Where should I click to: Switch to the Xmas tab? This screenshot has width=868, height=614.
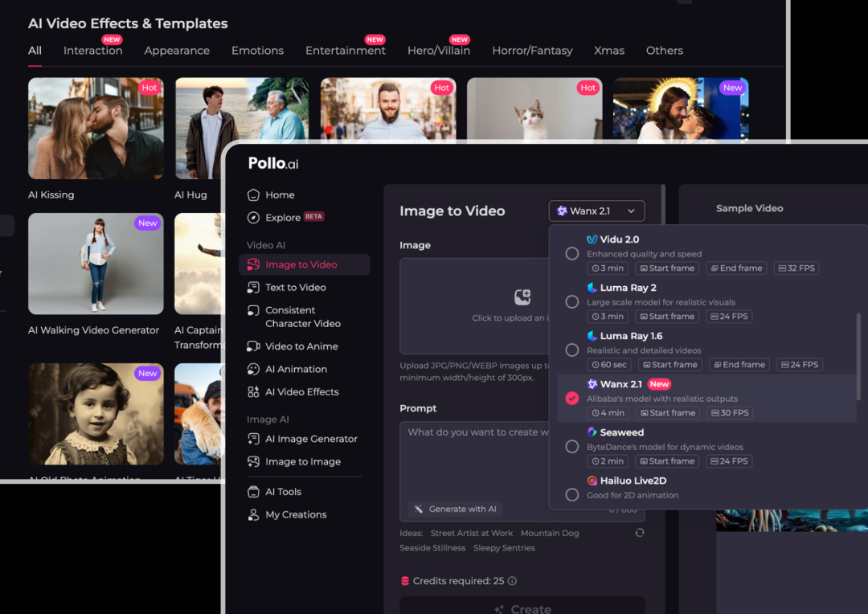[609, 51]
